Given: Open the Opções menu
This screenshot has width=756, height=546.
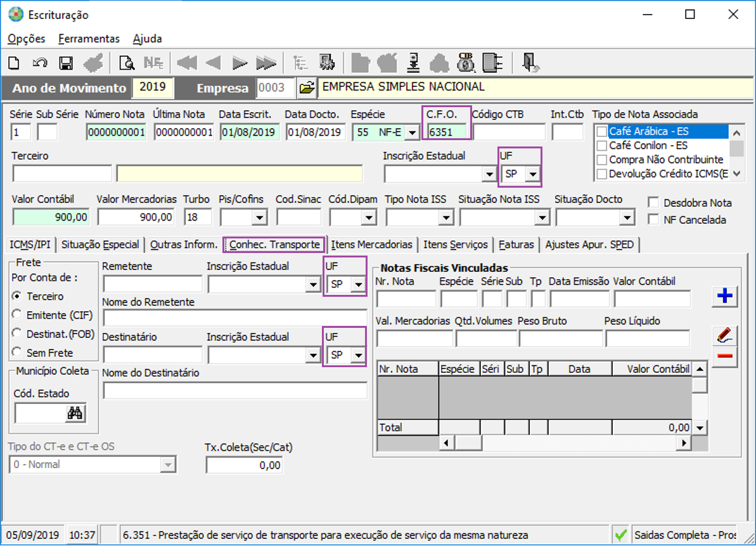Looking at the screenshot, I should point(27,39).
